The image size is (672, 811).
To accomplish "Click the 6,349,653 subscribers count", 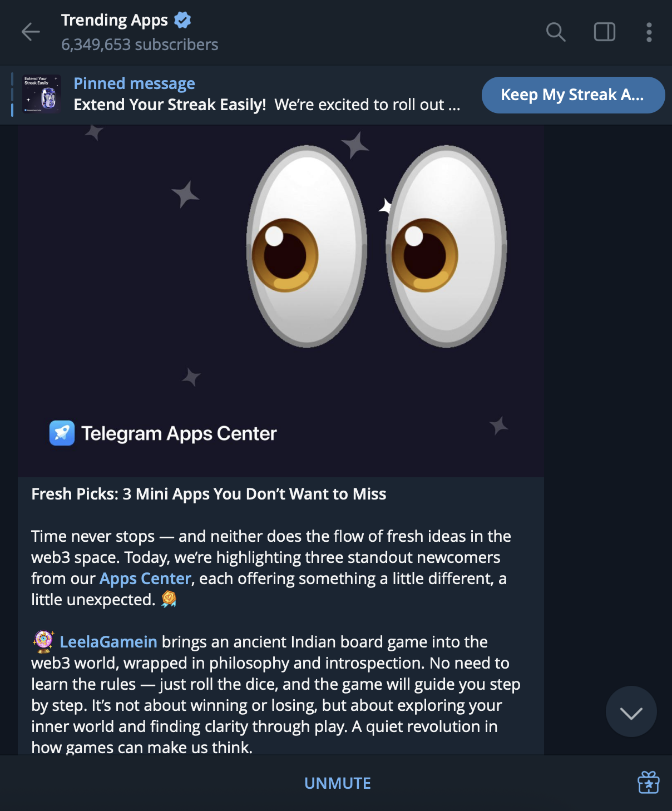I will click(x=140, y=44).
